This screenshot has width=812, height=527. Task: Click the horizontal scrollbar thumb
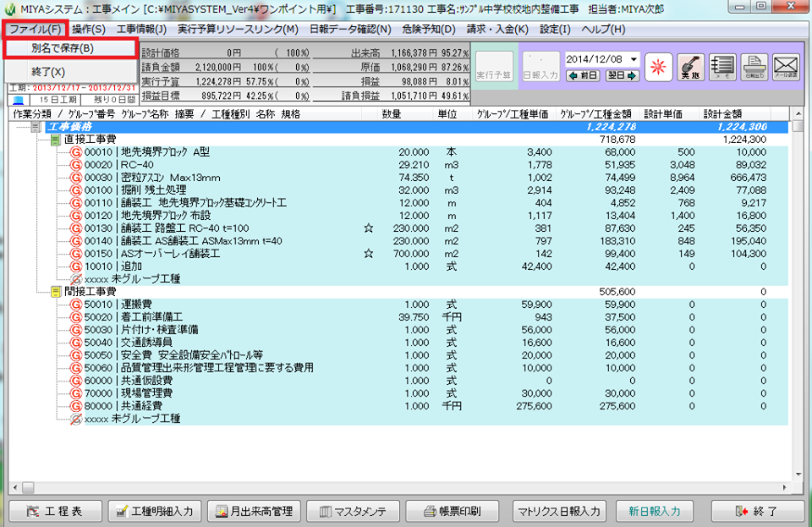pyautogui.click(x=28, y=487)
